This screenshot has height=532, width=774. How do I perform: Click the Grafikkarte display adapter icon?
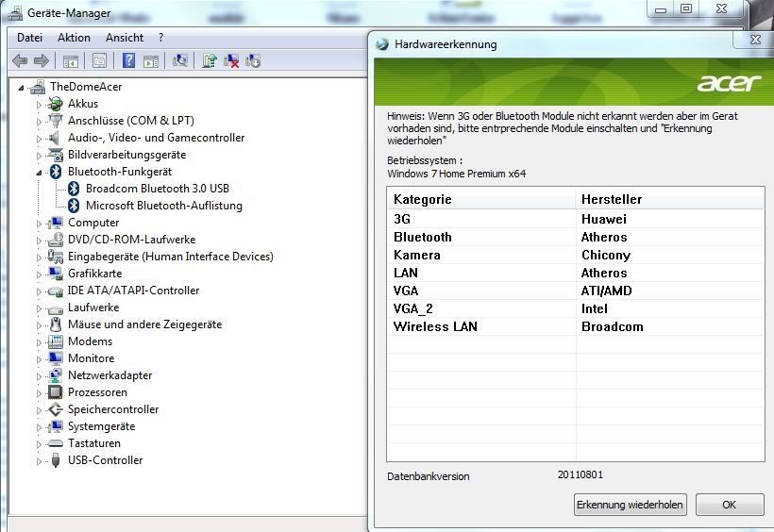click(56, 273)
